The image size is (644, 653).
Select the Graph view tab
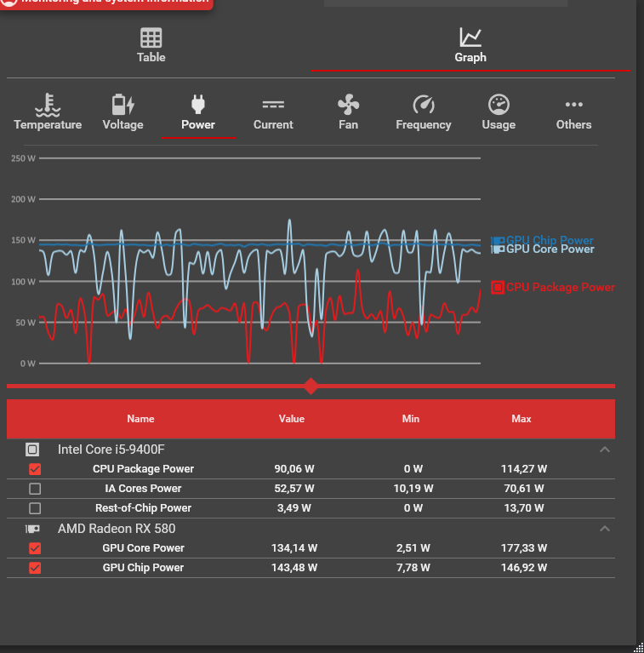tap(470, 45)
